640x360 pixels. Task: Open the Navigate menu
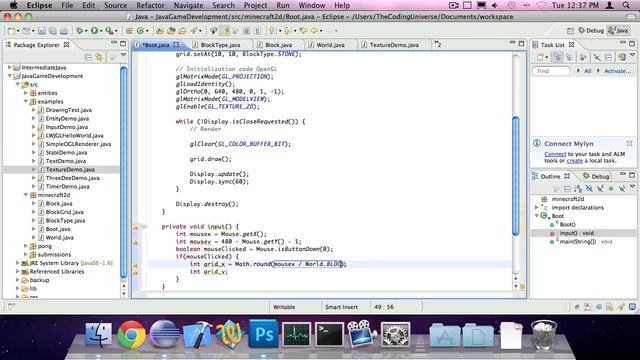coord(188,5)
